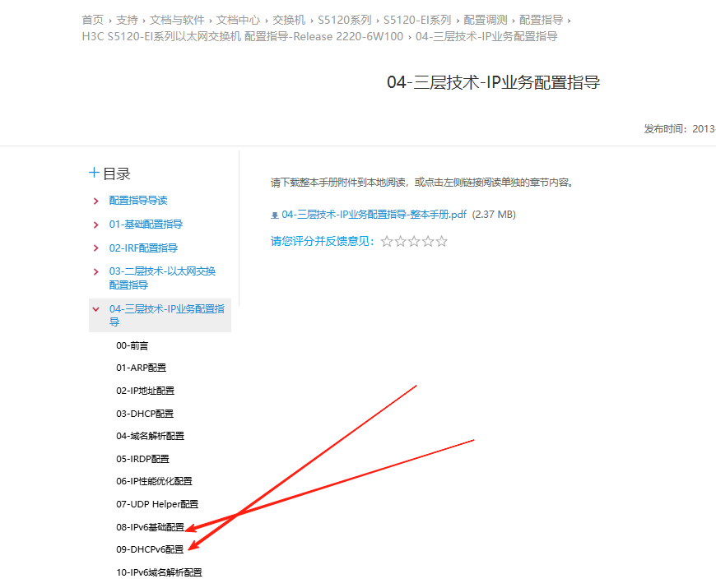The width and height of the screenshot is (716, 588).
Task: Open the 01-ARP配置 section
Action: pyautogui.click(x=141, y=368)
